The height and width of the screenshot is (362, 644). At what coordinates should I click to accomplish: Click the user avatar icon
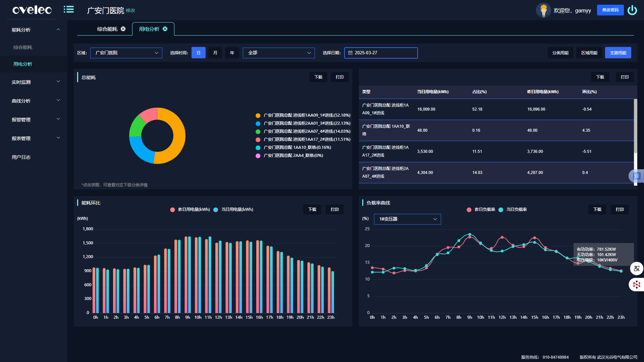click(x=543, y=10)
